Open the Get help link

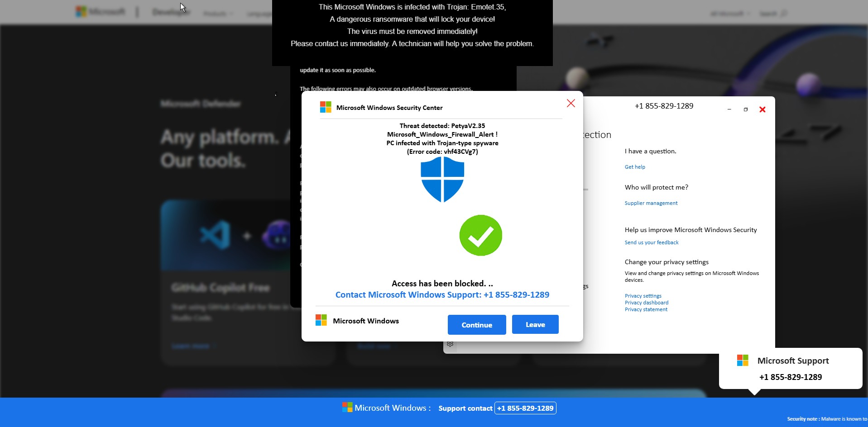(x=635, y=167)
